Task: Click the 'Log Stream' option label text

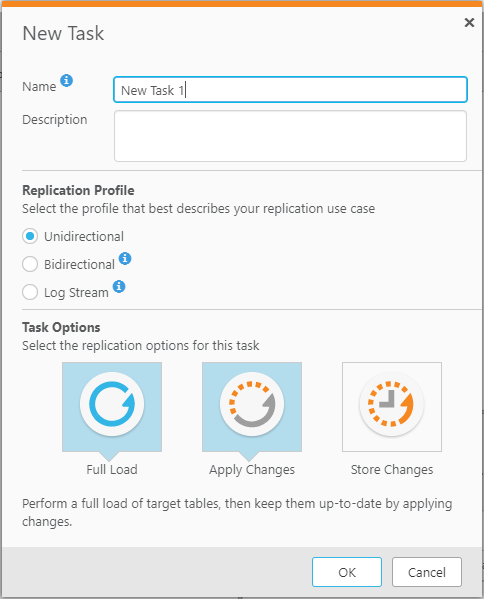Action: [76, 293]
